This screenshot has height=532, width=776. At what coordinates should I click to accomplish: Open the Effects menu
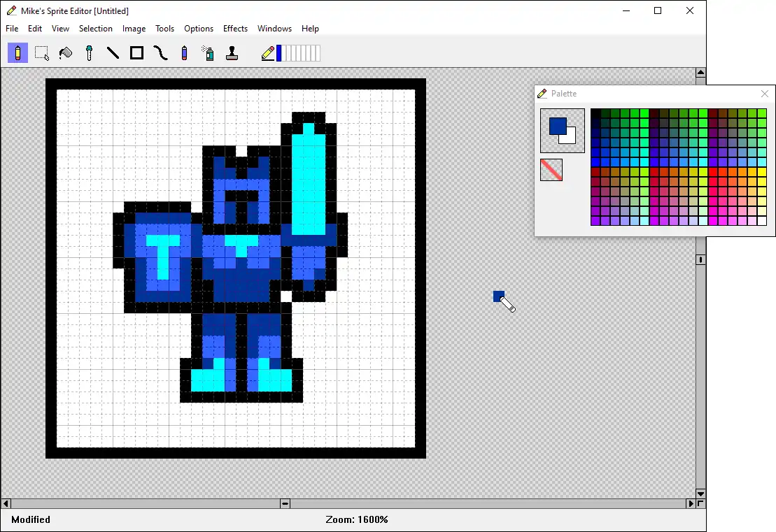point(235,29)
